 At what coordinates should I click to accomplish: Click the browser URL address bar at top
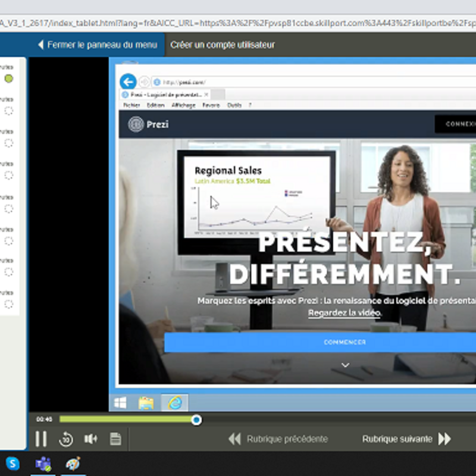coord(238,23)
